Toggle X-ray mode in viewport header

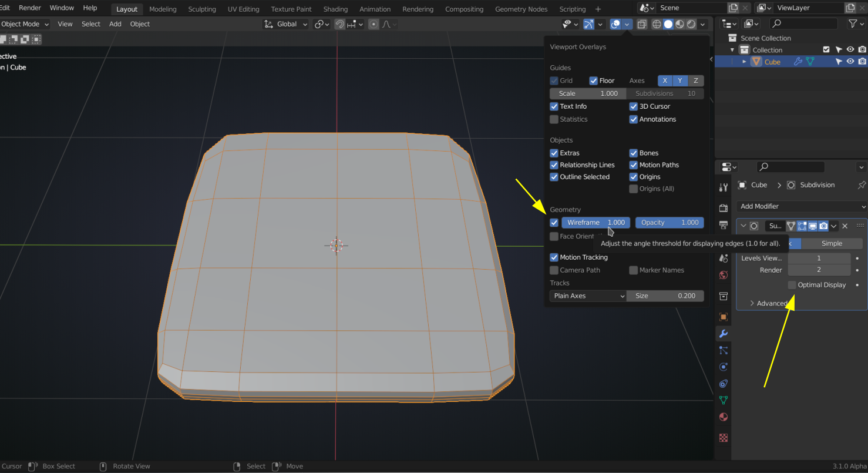pos(642,24)
